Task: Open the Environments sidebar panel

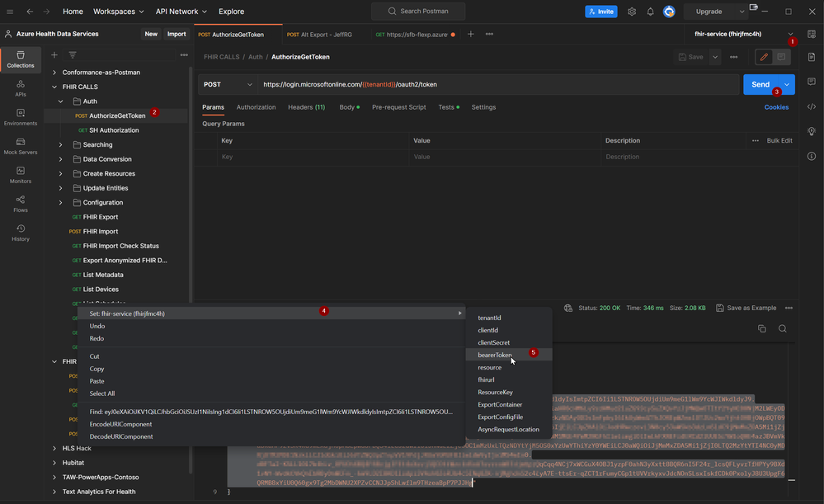Action: tap(21, 117)
